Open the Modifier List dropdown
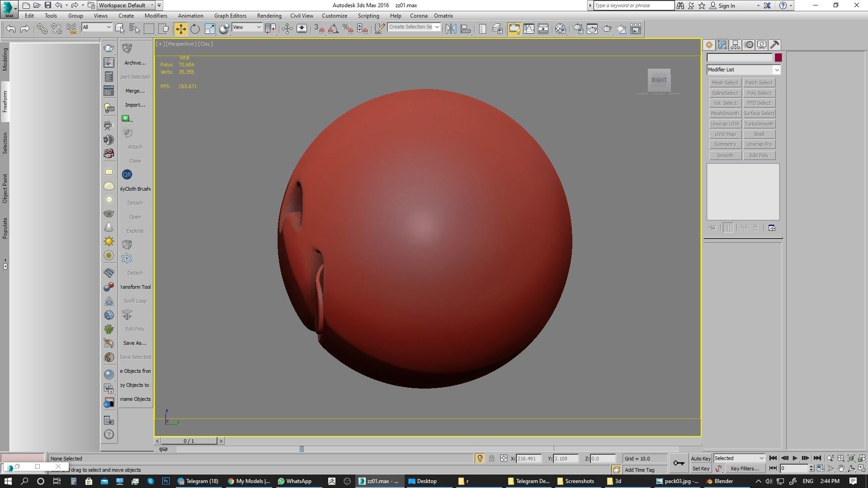Viewport: 868px width, 488px height. click(744, 70)
